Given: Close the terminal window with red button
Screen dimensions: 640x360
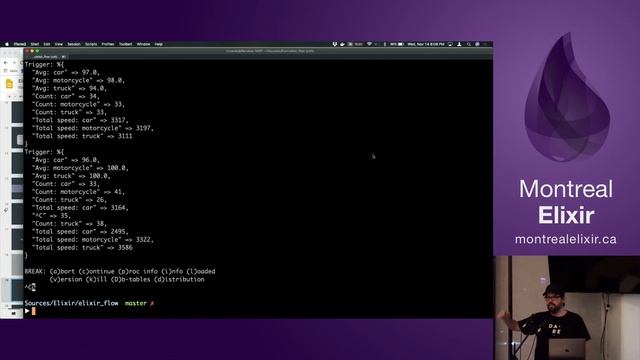Looking at the screenshot, I should coord(27,51).
